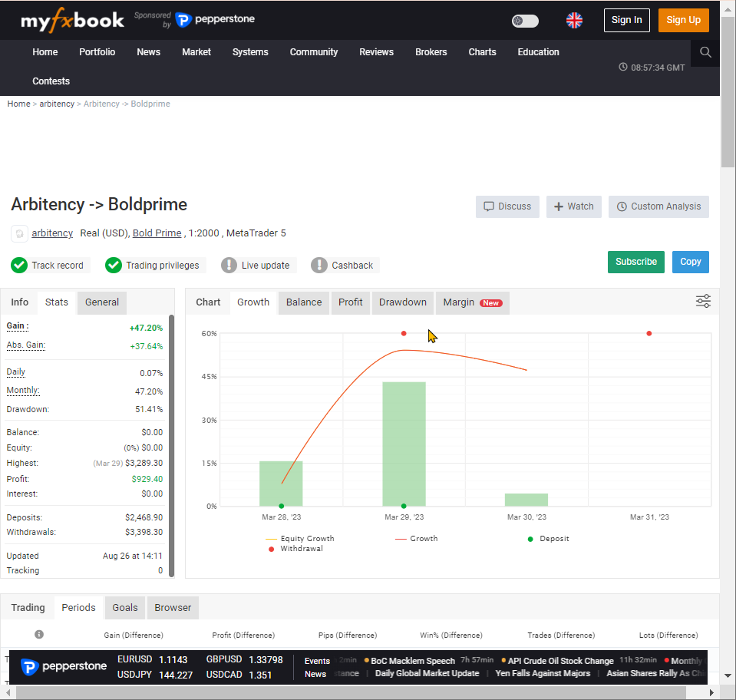Click the myfxbook logo

[x=72, y=21]
